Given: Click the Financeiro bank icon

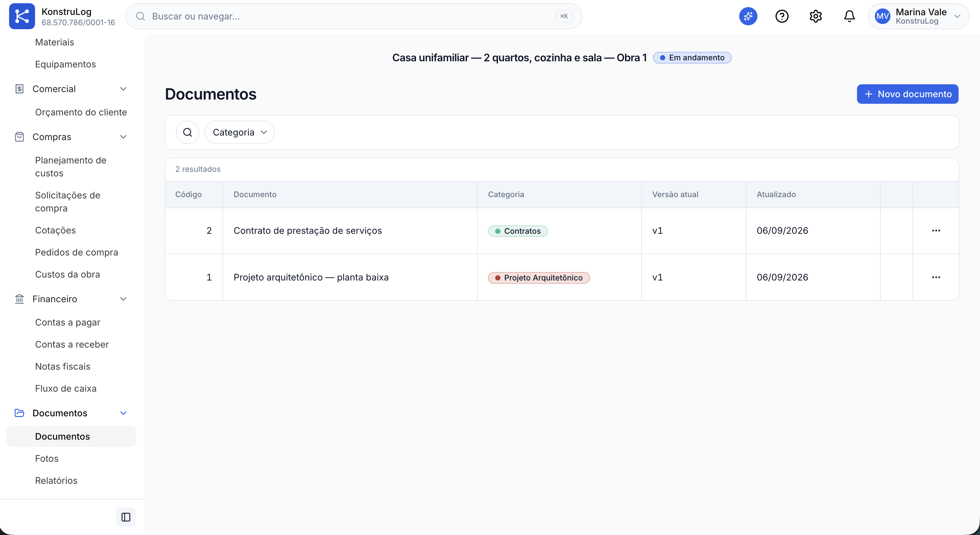Looking at the screenshot, I should pos(19,299).
